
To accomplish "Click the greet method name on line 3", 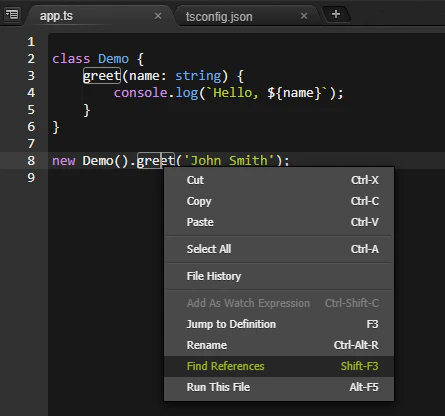I will click(x=101, y=76).
